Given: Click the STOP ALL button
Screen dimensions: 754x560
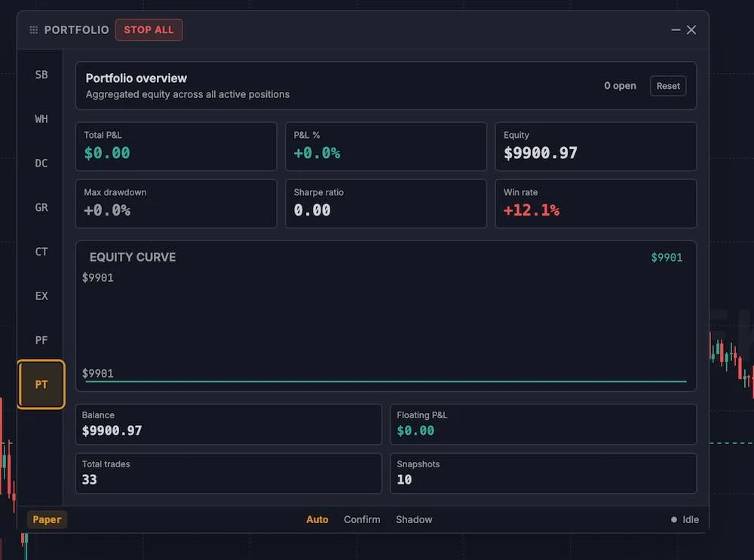Looking at the screenshot, I should tap(149, 30).
